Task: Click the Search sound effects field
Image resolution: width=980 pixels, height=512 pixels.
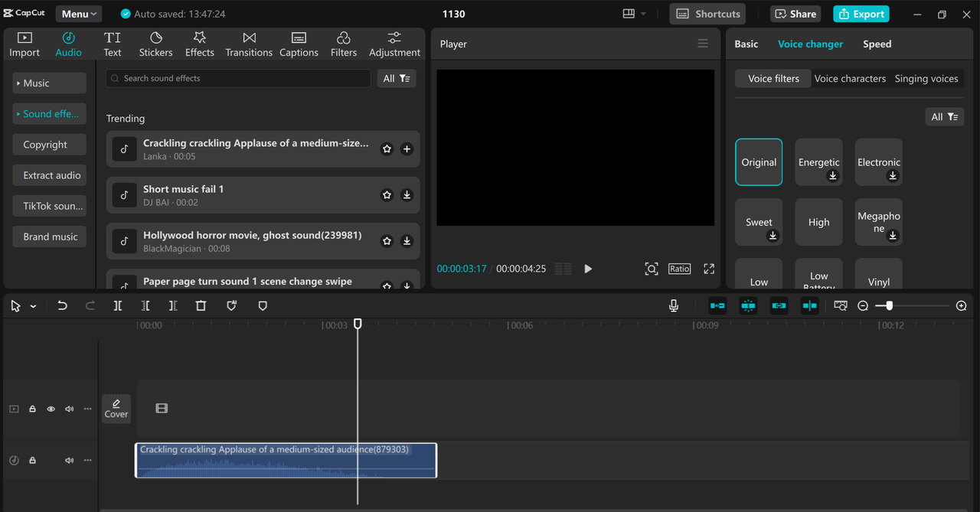Action: coord(238,78)
